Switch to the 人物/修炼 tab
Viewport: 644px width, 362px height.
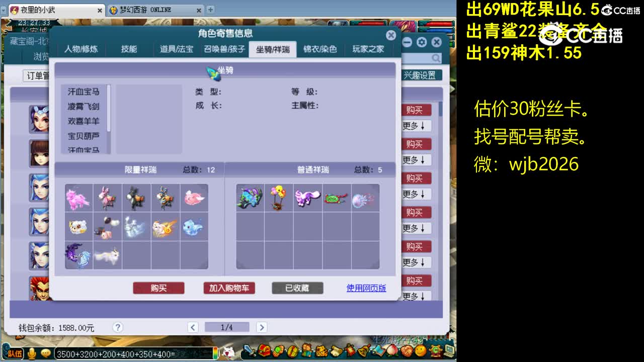(x=81, y=49)
